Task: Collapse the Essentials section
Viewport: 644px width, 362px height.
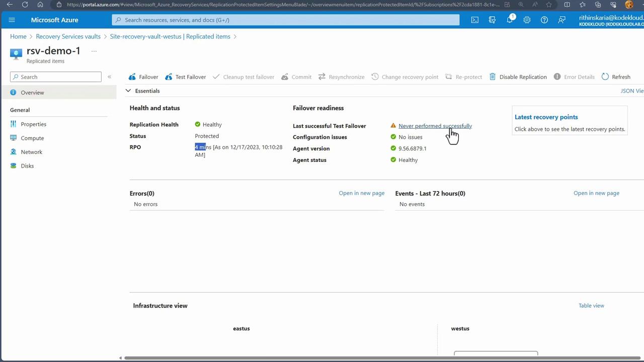Action: click(128, 91)
